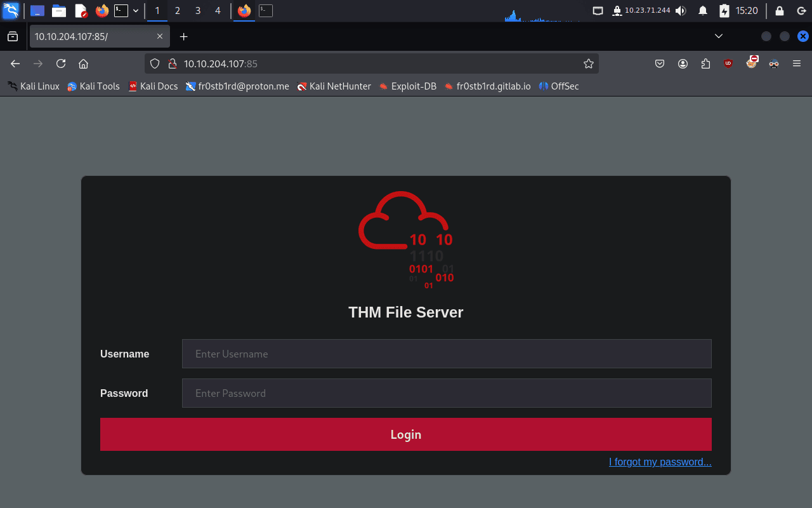Focus the Enter Username field
This screenshot has height=508, width=812.
click(447, 354)
